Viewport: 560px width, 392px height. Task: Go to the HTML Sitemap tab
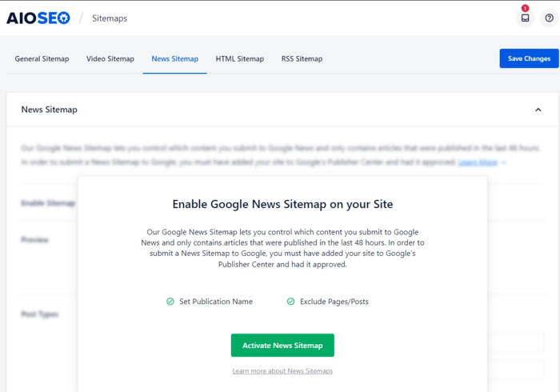pos(239,58)
